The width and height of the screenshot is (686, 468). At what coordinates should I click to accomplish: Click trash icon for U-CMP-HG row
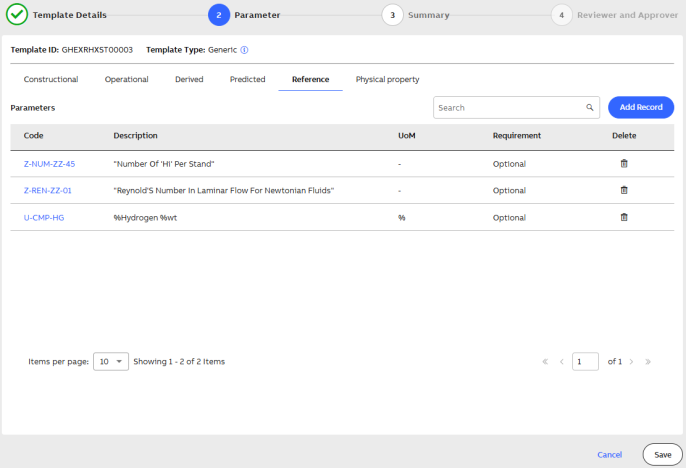pos(625,217)
